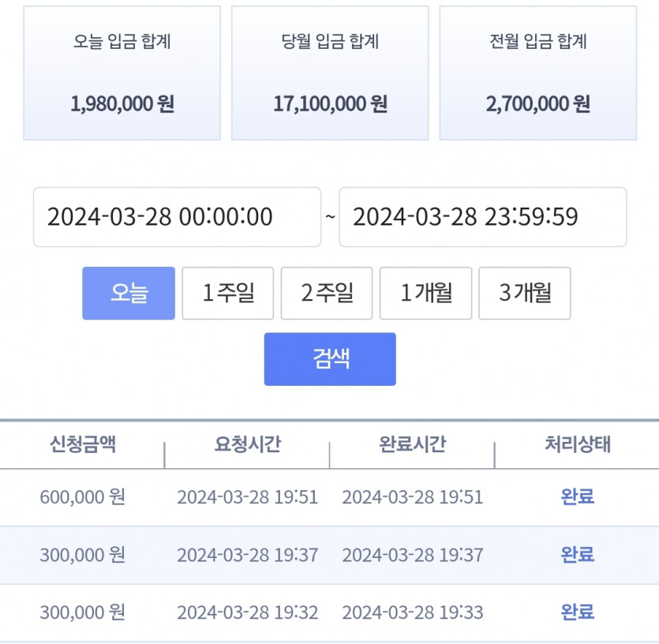Select the 3개월 range option
The image size is (659, 644).
[525, 293]
